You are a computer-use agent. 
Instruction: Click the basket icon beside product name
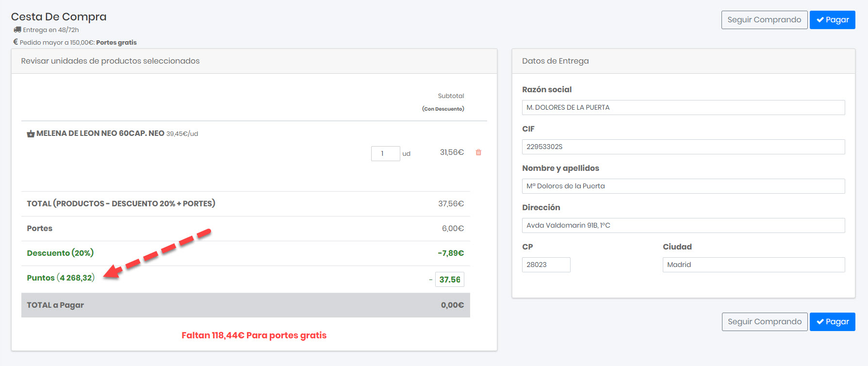point(31,134)
